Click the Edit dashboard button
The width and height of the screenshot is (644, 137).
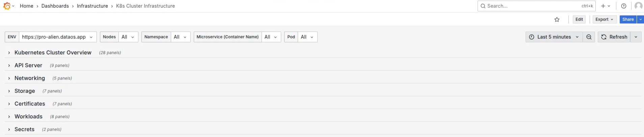[x=579, y=20]
